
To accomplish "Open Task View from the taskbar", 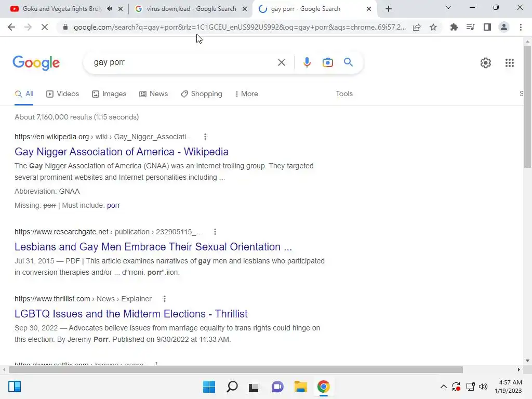I will click(254, 387).
